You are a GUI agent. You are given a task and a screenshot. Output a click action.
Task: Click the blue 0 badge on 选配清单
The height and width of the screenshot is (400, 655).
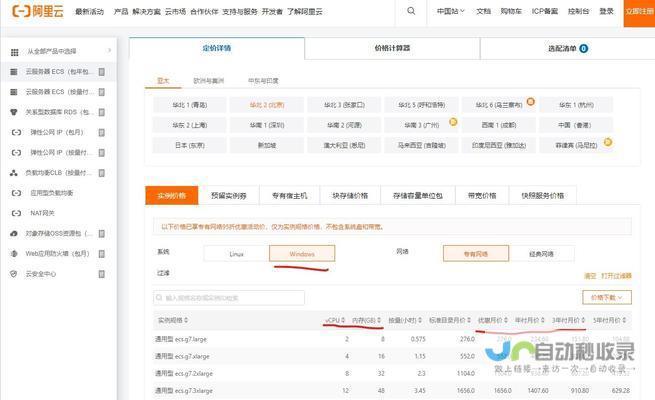coord(584,48)
